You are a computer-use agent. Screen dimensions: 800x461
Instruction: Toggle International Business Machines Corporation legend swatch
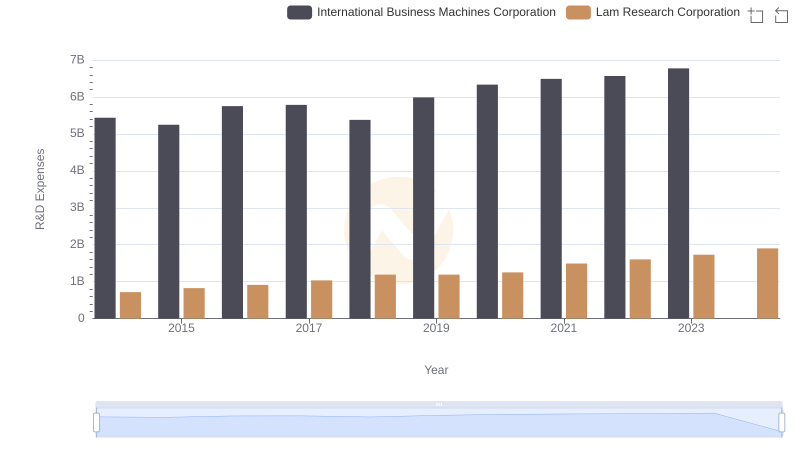299,12
